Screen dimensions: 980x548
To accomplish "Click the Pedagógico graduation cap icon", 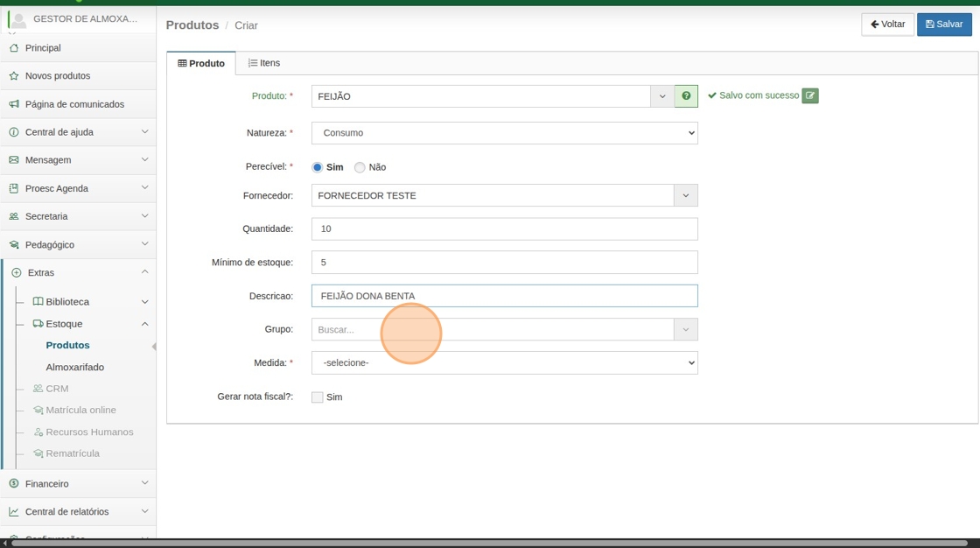I will point(14,244).
